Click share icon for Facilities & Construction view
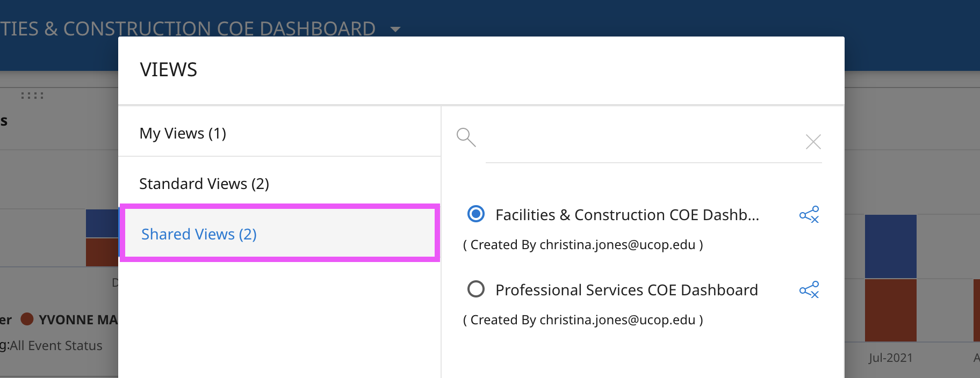Screen dimensions: 980x378 click(809, 215)
